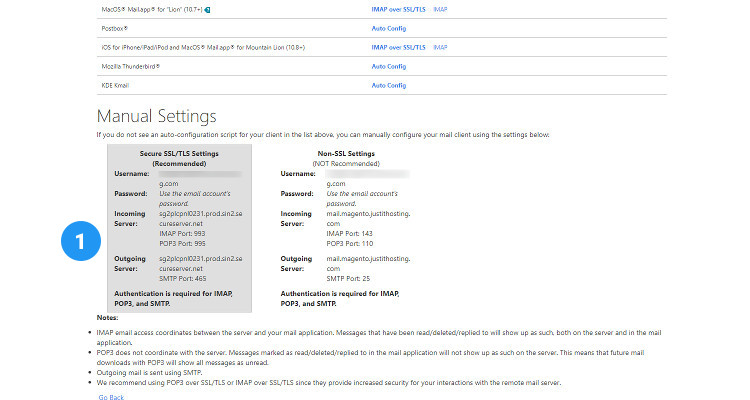Click the (Recommended) label in the SSL box
This screenshot has width=750, height=400.
(x=179, y=164)
